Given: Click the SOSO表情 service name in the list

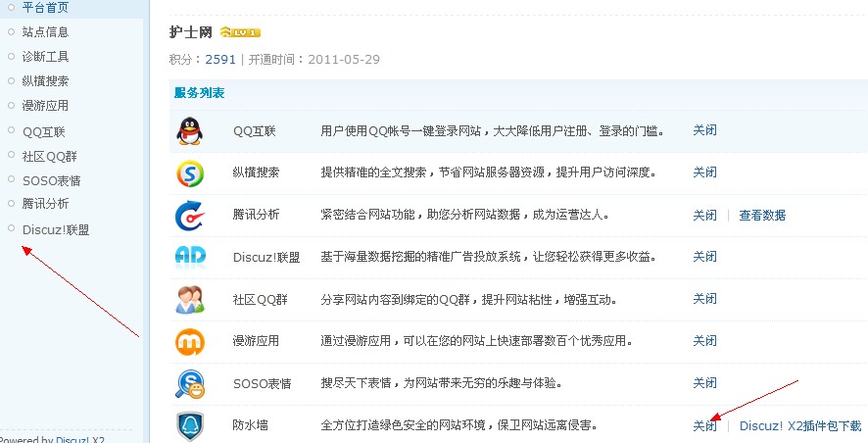Looking at the screenshot, I should [262, 384].
